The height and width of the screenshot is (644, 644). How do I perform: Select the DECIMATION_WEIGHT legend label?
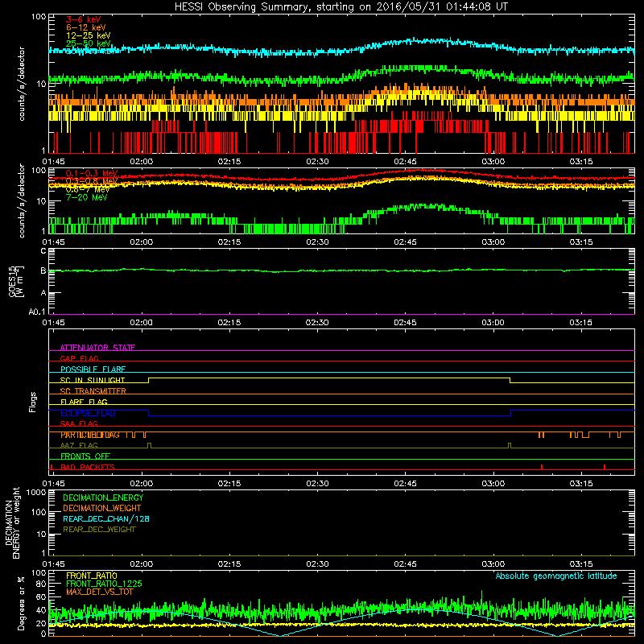coord(102,508)
